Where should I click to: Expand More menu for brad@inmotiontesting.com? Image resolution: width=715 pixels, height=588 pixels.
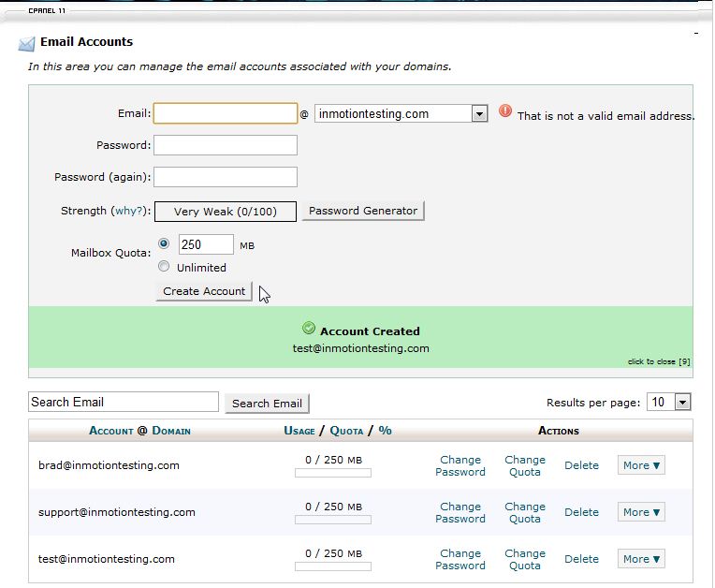[x=641, y=465]
